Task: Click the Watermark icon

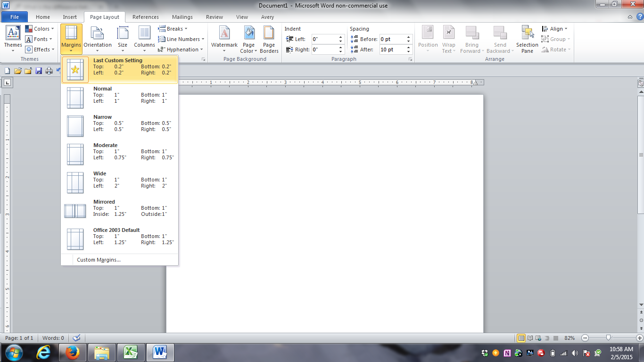Action: click(224, 34)
